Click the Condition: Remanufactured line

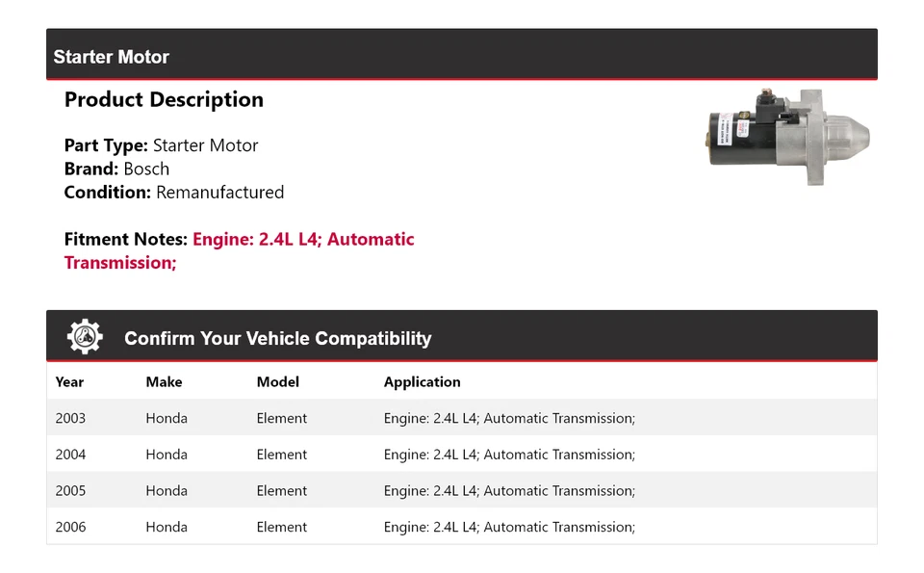(x=173, y=193)
